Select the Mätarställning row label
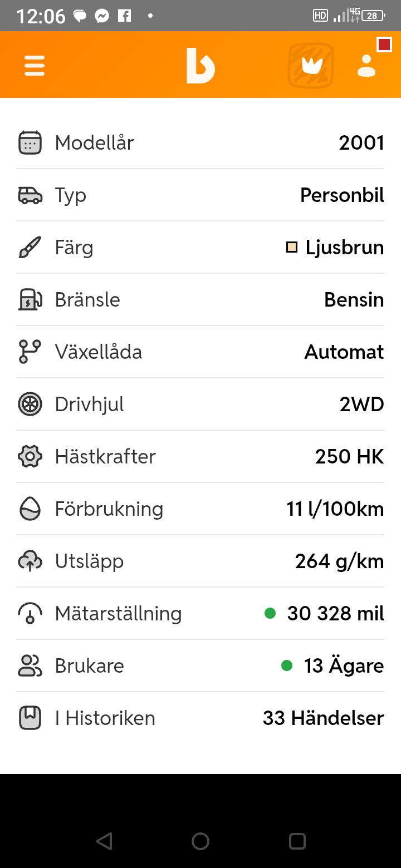Screen dimensions: 401x868 click(x=118, y=613)
